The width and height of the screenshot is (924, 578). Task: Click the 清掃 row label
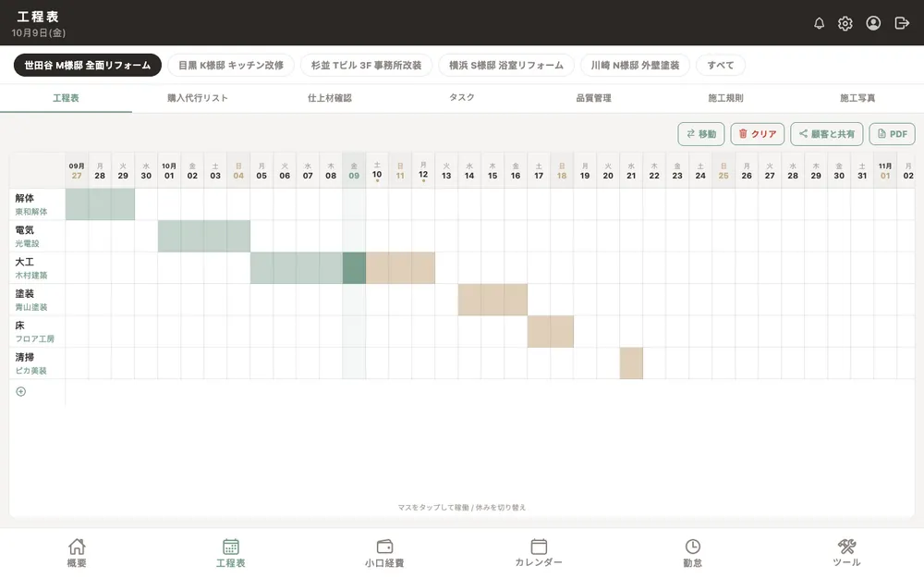[x=37, y=363]
